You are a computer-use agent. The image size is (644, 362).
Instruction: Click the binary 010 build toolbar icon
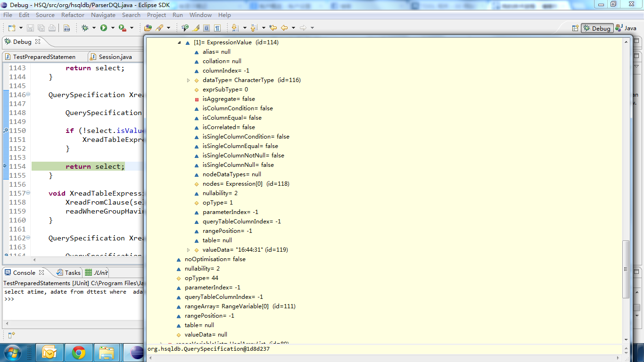point(66,28)
